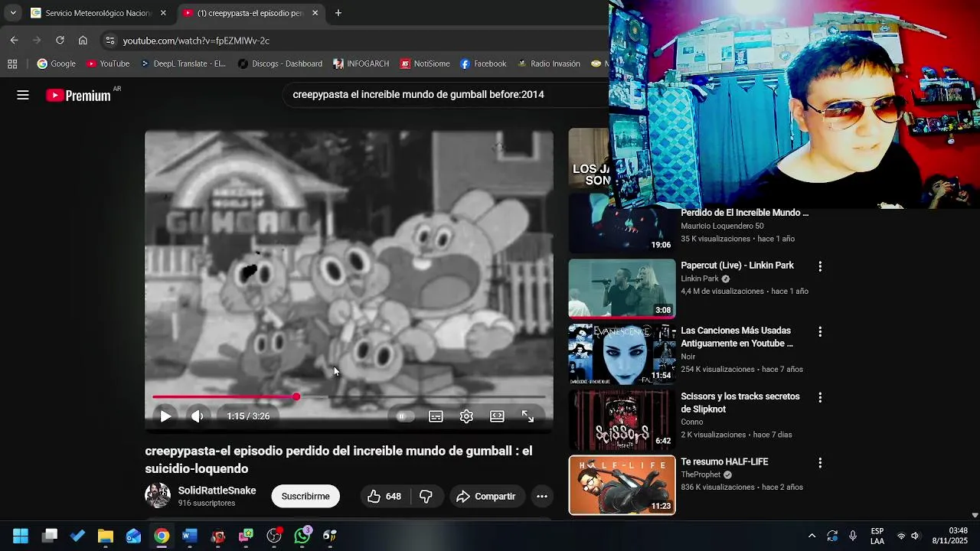
Task: Seek using the red video progress bar
Action: (x=349, y=397)
